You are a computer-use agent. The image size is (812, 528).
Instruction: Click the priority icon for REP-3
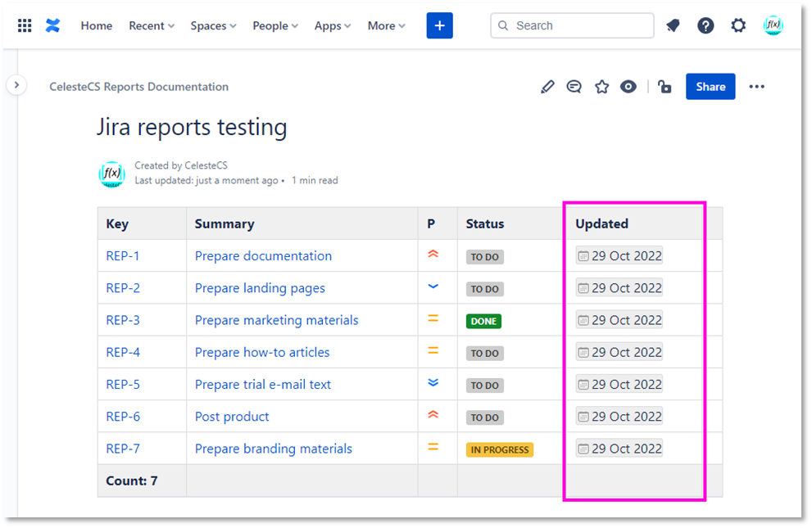click(x=433, y=318)
